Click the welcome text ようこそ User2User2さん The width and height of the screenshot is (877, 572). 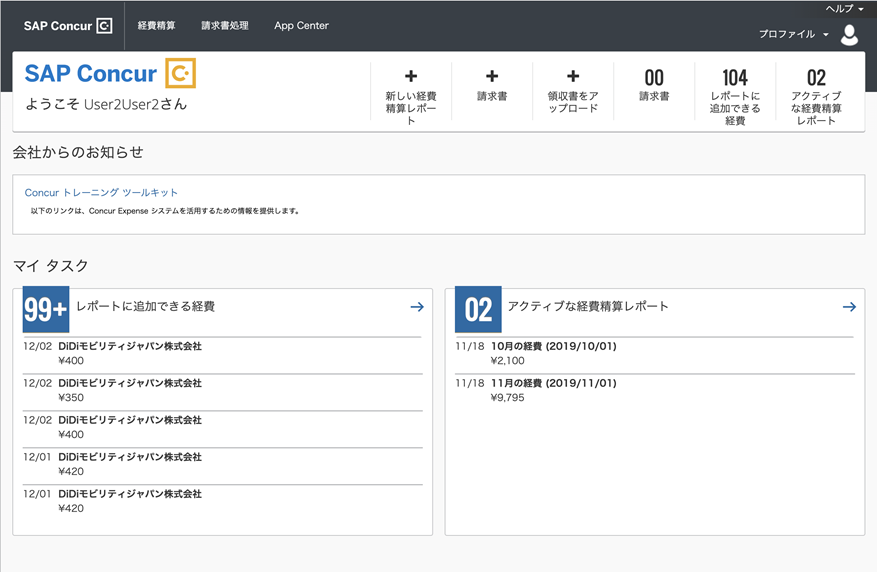[x=106, y=104]
